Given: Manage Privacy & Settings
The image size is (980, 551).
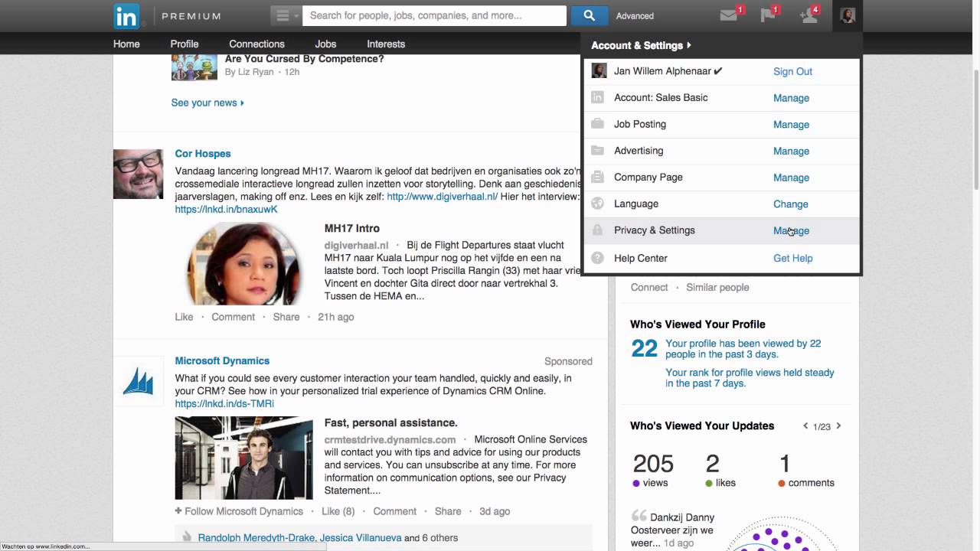Looking at the screenshot, I should point(791,230).
